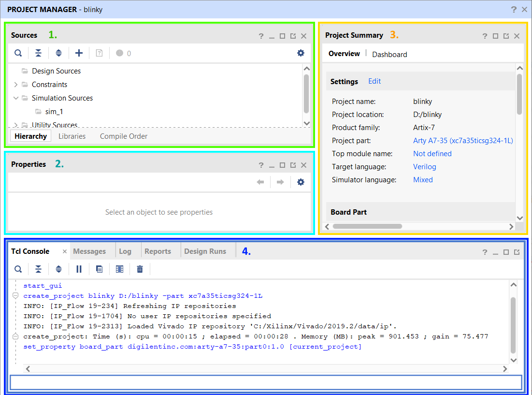Expand the Constraints folder
Screen dimensions: 532x395
pos(15,85)
